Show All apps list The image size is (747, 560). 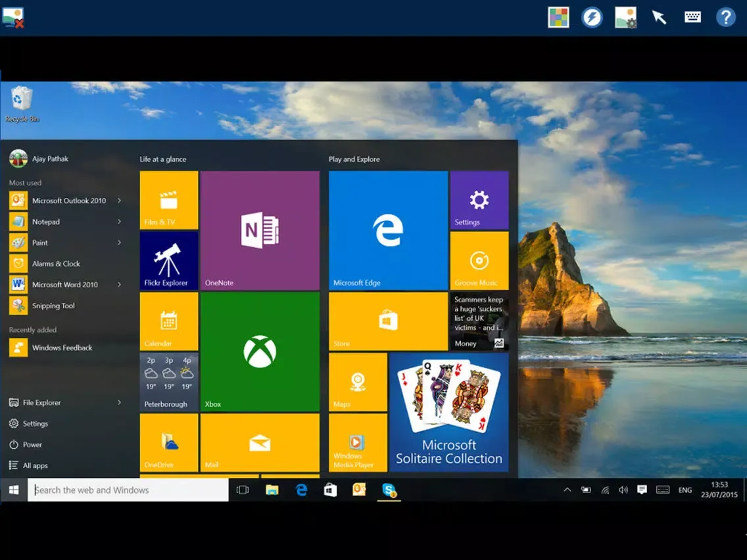(x=28, y=465)
